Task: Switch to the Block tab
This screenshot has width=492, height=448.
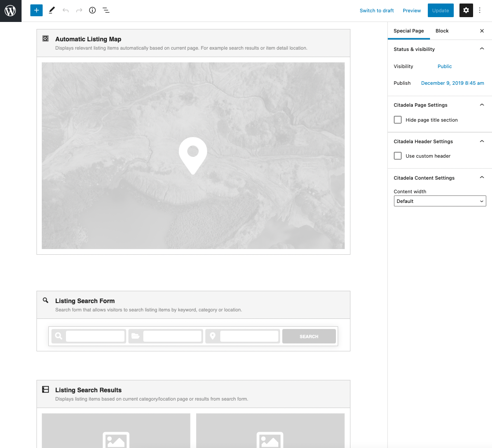Action: (x=442, y=31)
